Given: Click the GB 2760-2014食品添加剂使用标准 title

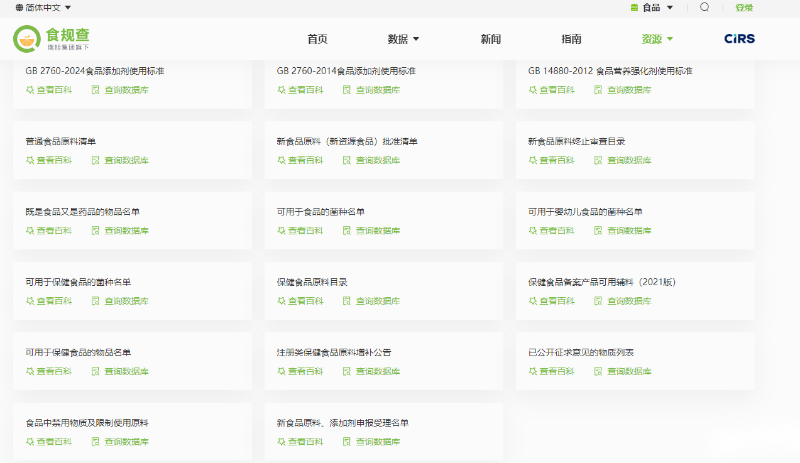Looking at the screenshot, I should [346, 71].
